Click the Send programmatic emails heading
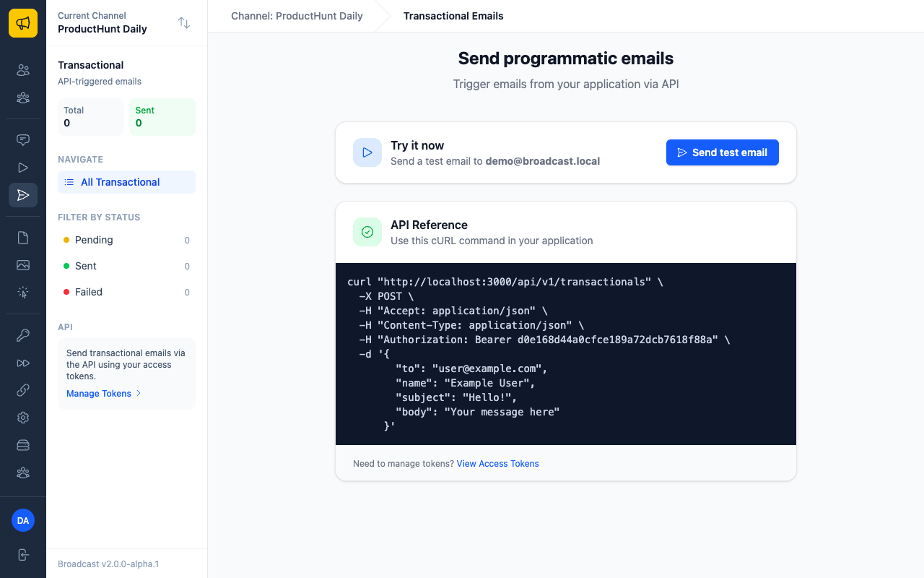The width and height of the screenshot is (924, 578). [566, 59]
